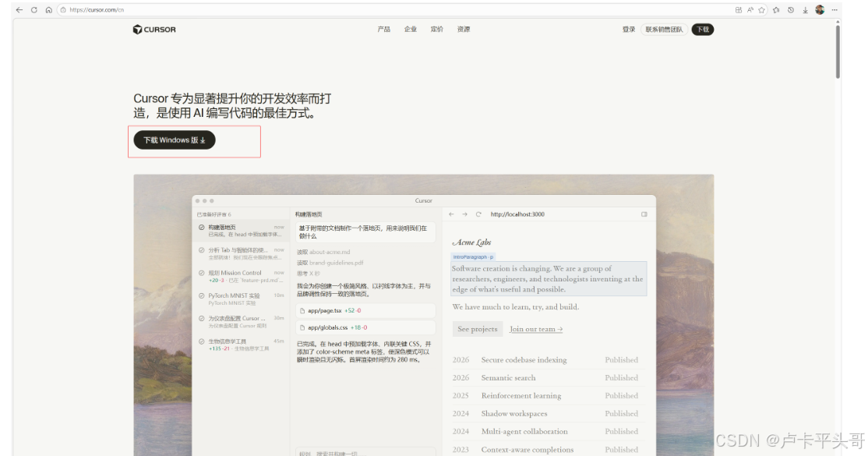This screenshot has height=456, width=868.
Task: Follow the Join our team link
Action: [536, 329]
